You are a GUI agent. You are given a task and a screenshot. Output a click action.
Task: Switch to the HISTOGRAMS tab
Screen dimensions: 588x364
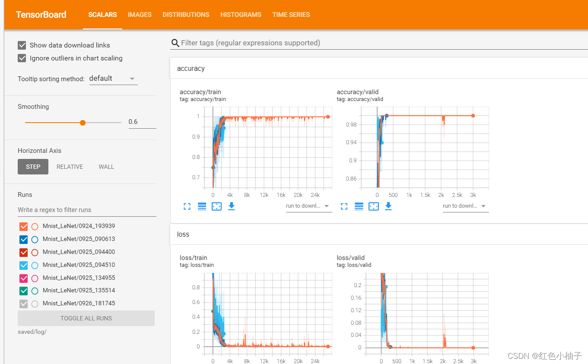pyautogui.click(x=241, y=15)
